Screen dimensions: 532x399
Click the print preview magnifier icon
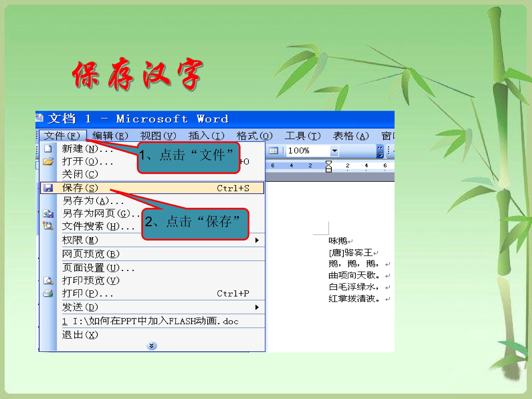point(48,280)
